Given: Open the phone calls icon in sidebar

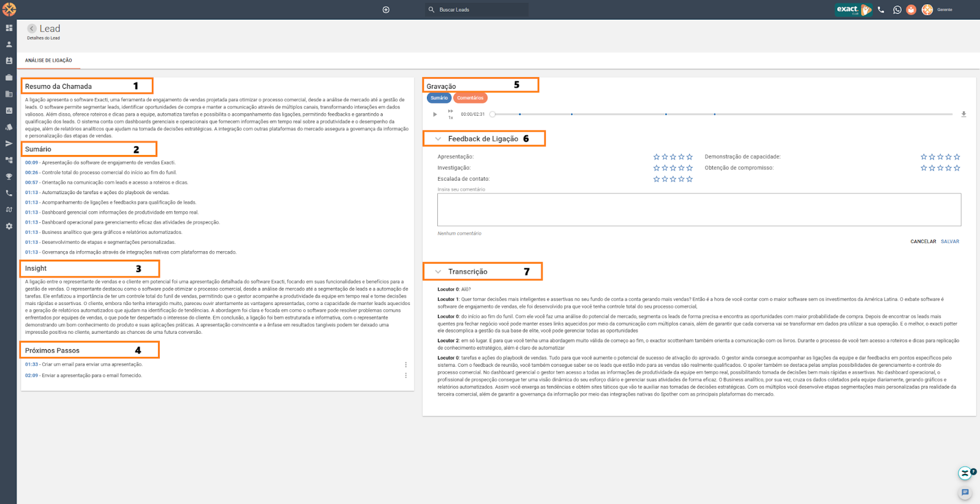Looking at the screenshot, I should [9, 194].
